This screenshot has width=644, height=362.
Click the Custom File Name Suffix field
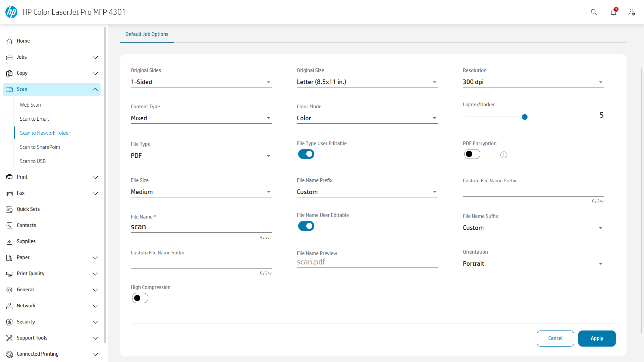click(201, 263)
